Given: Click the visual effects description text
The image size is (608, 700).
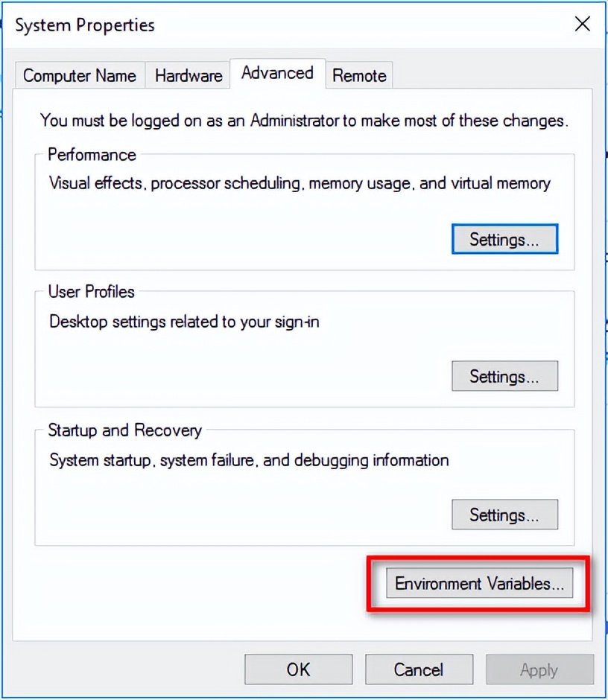Looking at the screenshot, I should click(300, 183).
